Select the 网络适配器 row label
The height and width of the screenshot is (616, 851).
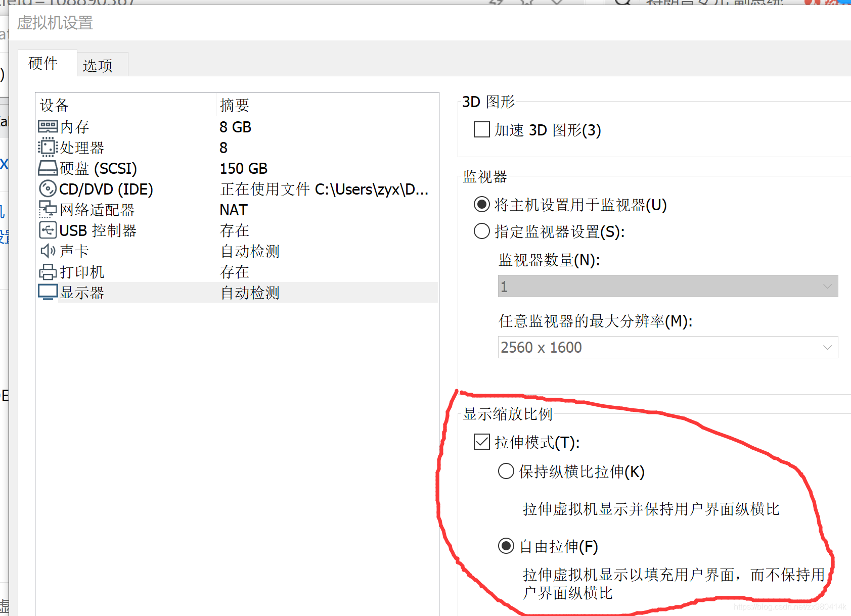[x=97, y=210]
